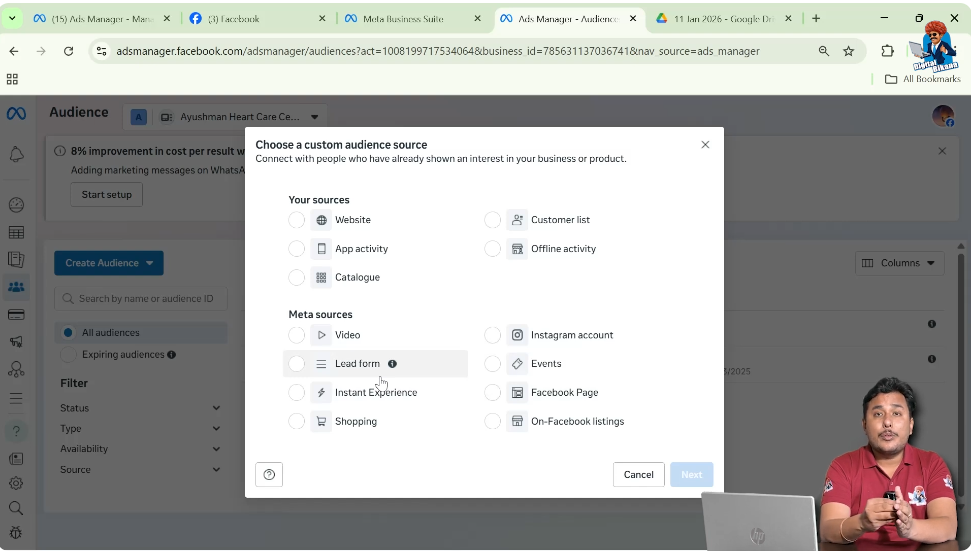971x551 pixels.
Task: Open the settings gear in sidebar
Action: 16,484
